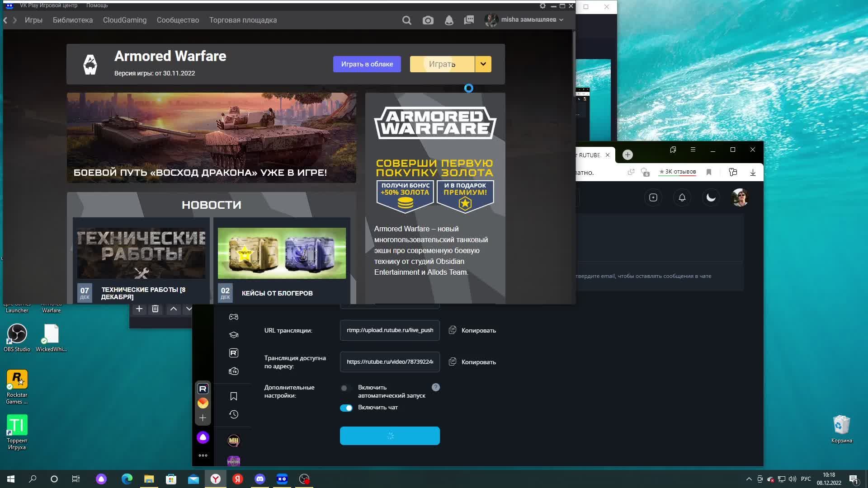Click the browser sidebar bookmark icon
The width and height of the screenshot is (868, 488).
[234, 396]
